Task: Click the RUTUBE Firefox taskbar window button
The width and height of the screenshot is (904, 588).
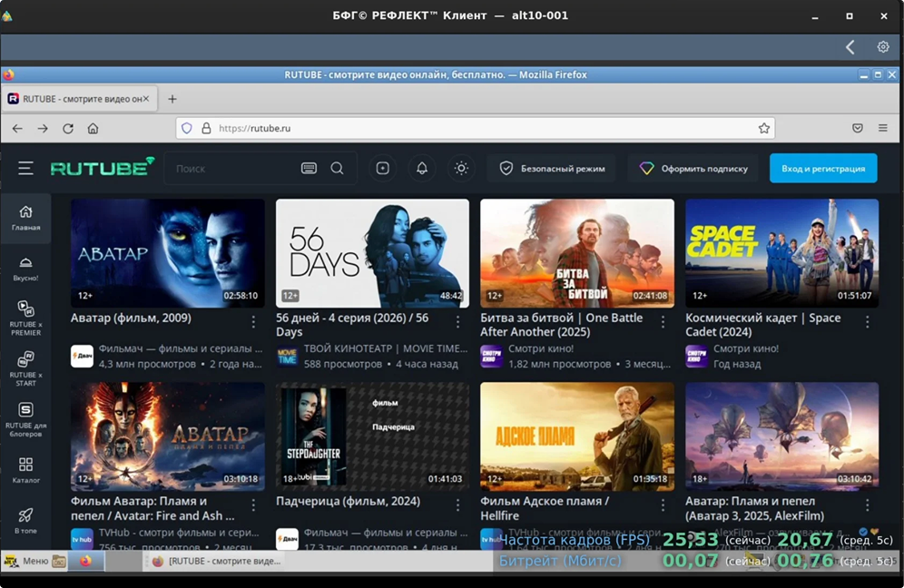Action: coord(217,561)
